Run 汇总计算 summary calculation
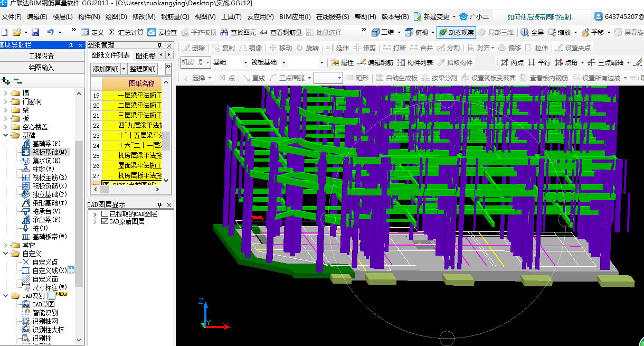This screenshot has width=644, height=346. tap(126, 32)
